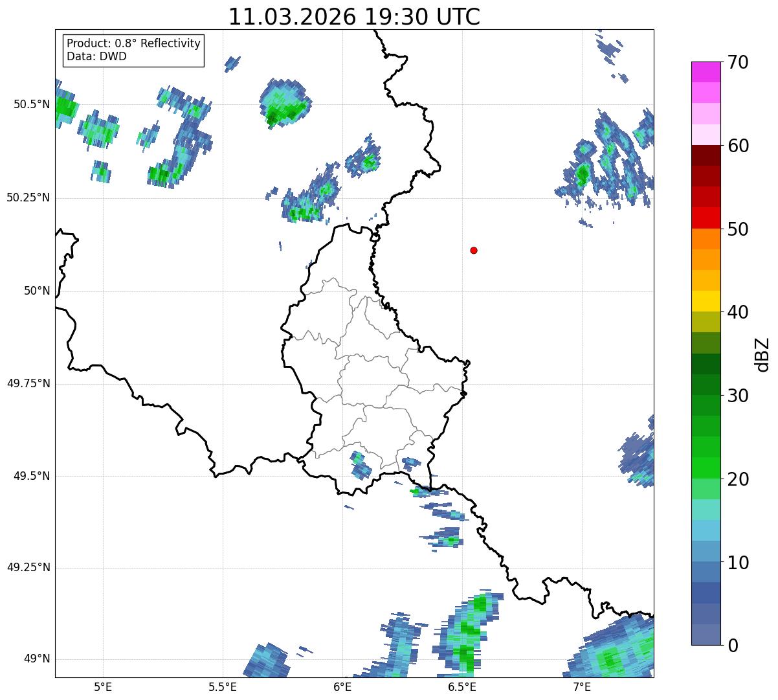Click the title "11.03.2026 19:30 UTC"

[354, 17]
